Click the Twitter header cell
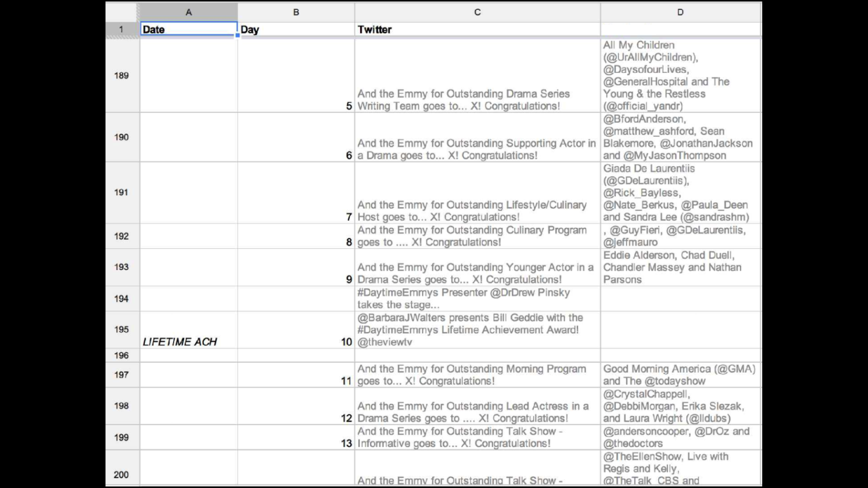The image size is (868, 488). coord(477,29)
